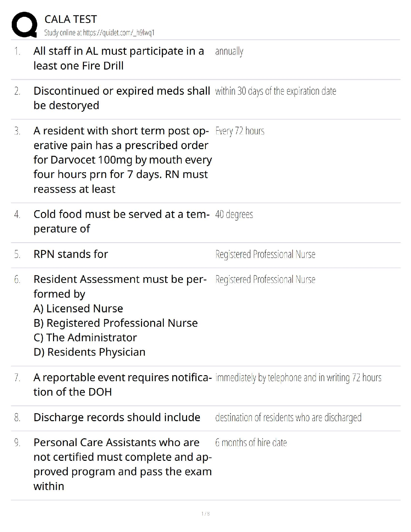
Task: Click the Fire Drill question text
Action: tap(119, 58)
